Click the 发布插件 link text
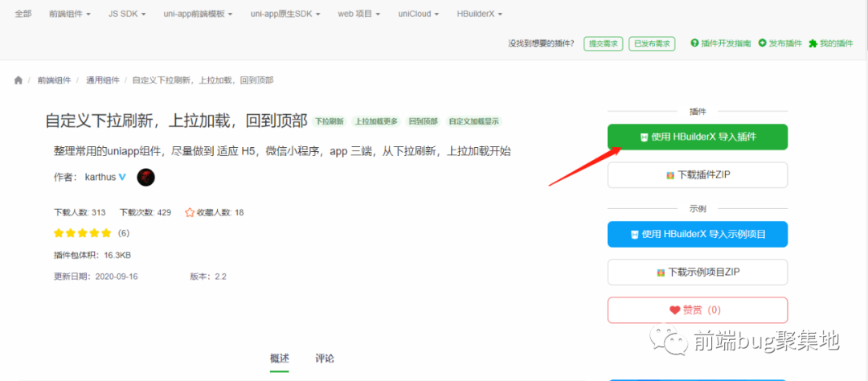Image resolution: width=868 pixels, height=381 pixels. click(x=785, y=43)
